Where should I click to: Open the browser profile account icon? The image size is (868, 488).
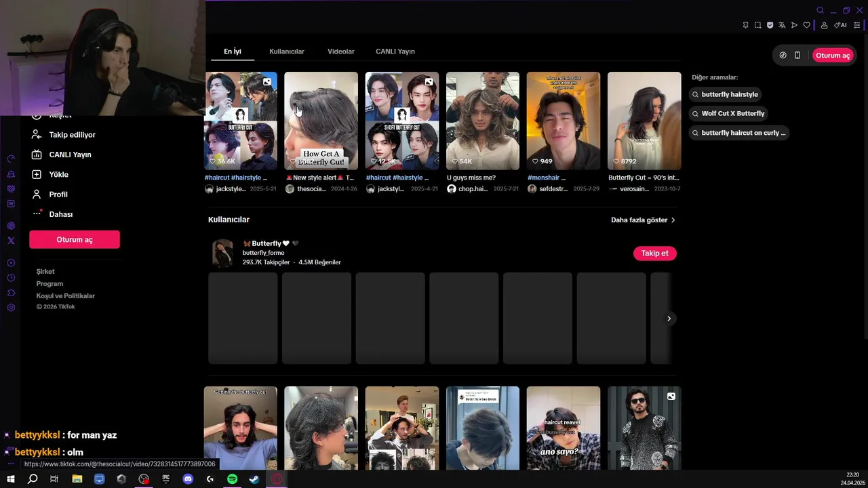tap(824, 25)
